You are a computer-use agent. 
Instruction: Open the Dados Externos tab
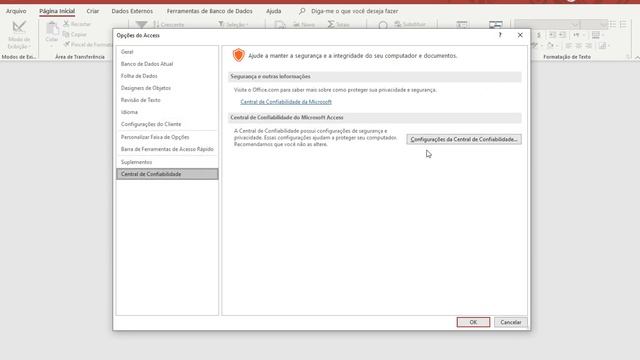tap(132, 11)
